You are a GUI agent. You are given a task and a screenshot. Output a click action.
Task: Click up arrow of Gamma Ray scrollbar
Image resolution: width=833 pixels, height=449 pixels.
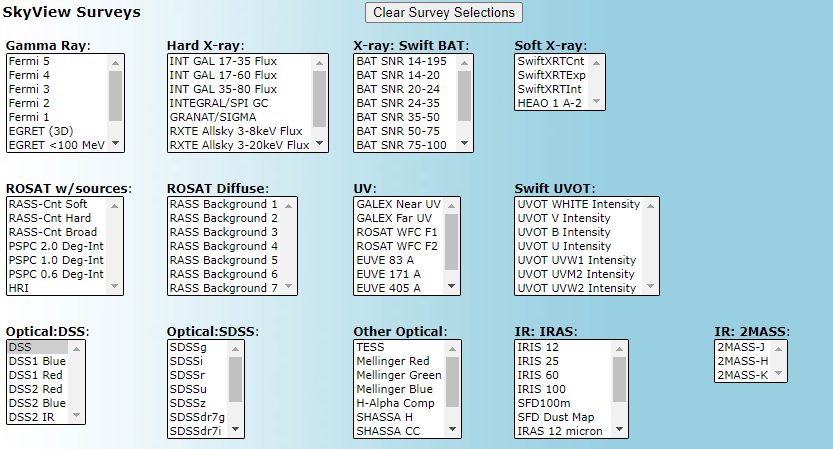pos(115,63)
